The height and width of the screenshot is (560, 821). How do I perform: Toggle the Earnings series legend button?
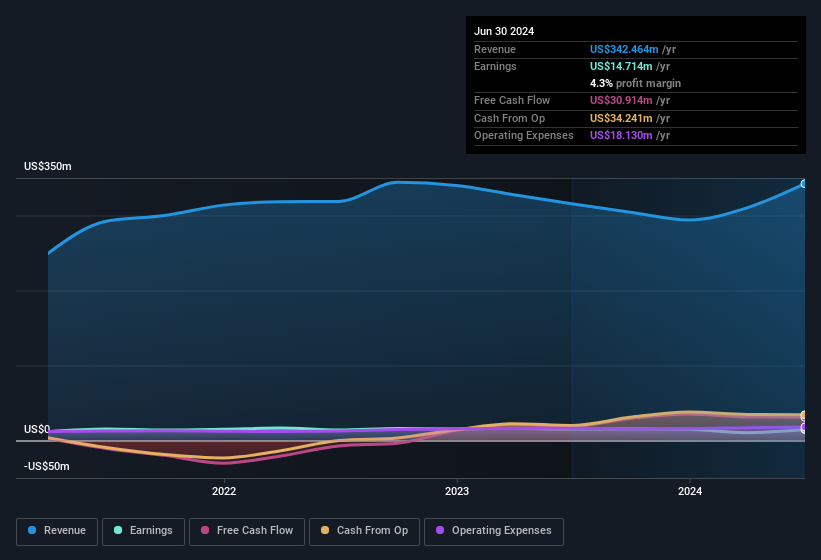143,531
